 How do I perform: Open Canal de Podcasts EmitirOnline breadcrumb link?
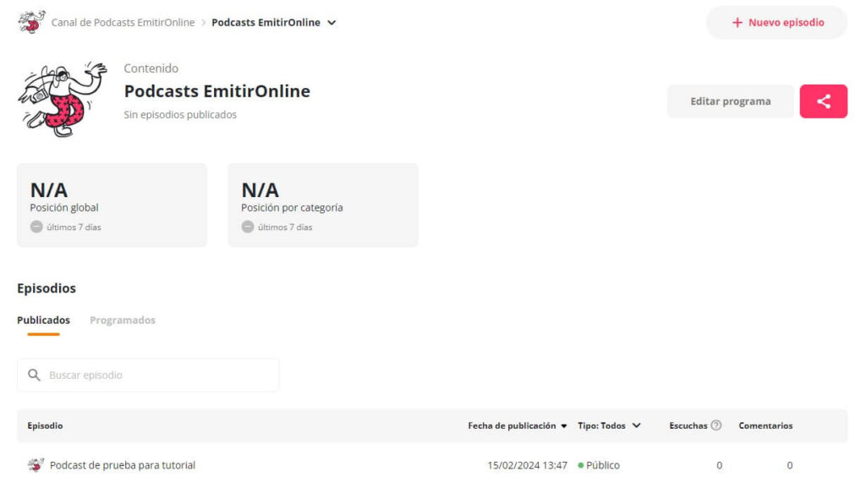click(x=123, y=23)
